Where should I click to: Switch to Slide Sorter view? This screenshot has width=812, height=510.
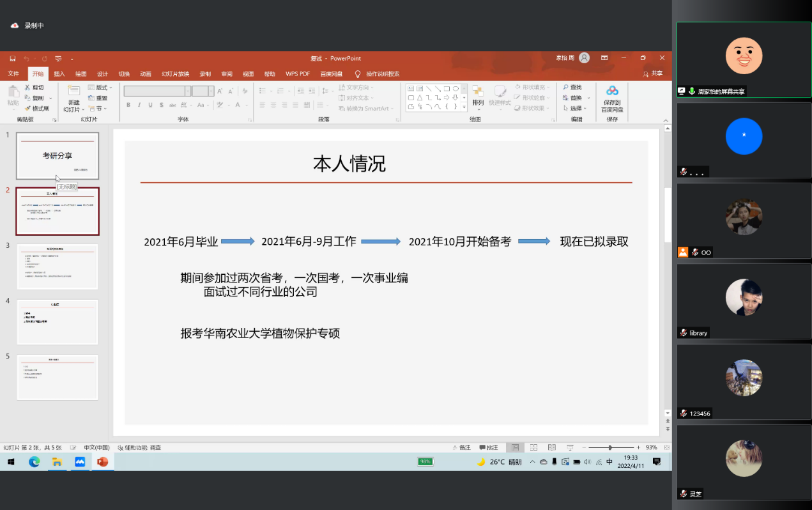(533, 447)
